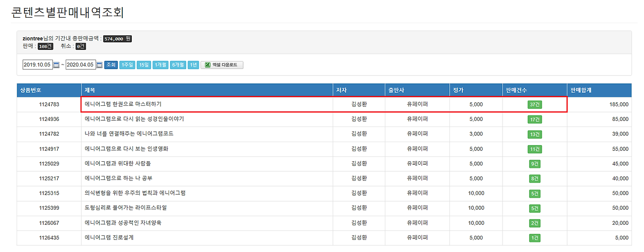The image size is (644, 252).
Task: Click the 상품번호 column header
Action: (49, 90)
